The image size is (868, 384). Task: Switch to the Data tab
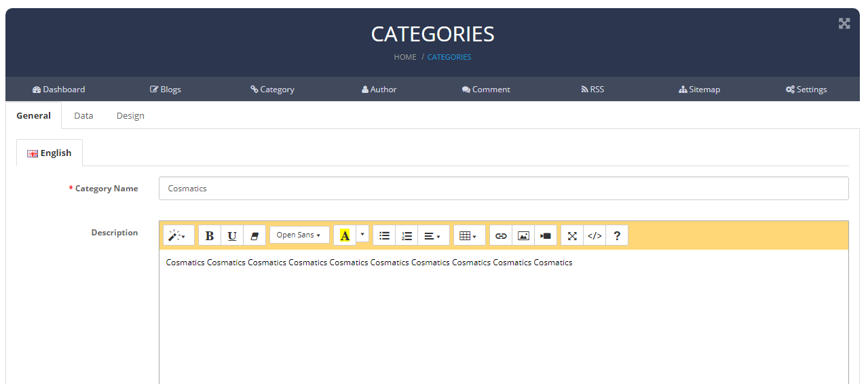[83, 115]
